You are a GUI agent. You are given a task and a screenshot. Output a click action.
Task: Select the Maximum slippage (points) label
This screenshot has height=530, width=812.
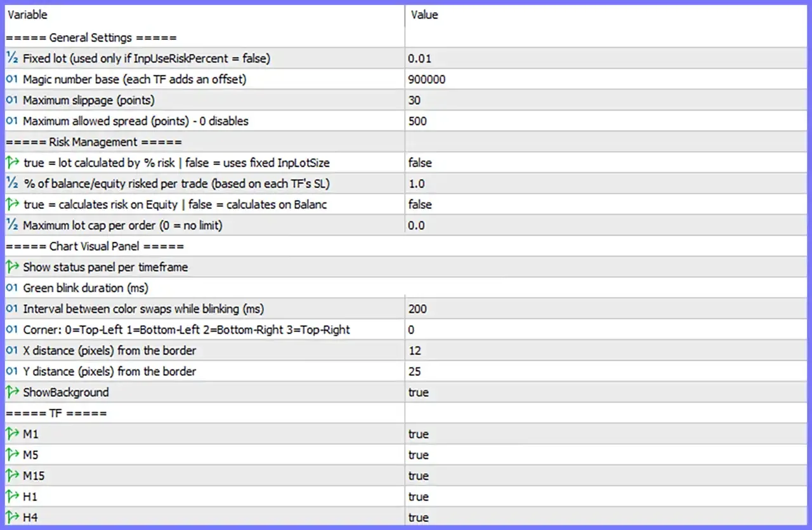(x=89, y=100)
